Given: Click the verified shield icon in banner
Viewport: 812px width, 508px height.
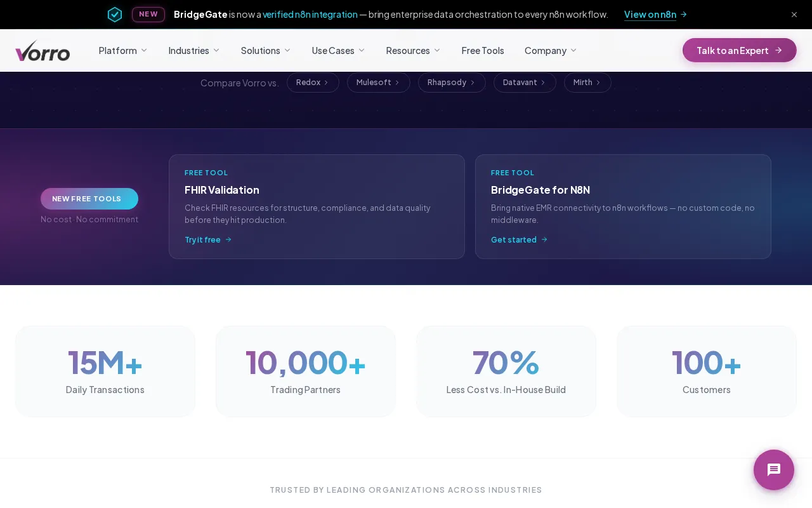Looking at the screenshot, I should pyautogui.click(x=115, y=15).
